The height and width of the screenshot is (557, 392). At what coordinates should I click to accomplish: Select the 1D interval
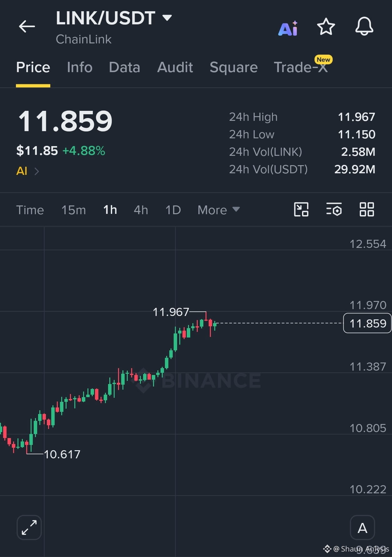173,210
